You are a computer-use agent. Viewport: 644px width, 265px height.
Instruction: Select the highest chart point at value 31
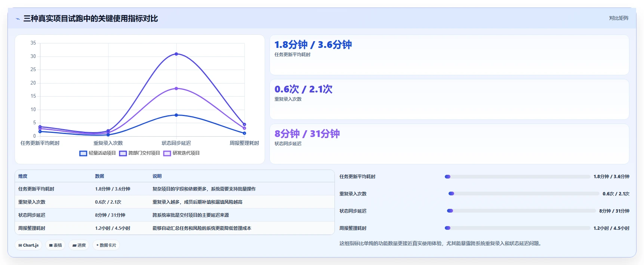pos(176,54)
